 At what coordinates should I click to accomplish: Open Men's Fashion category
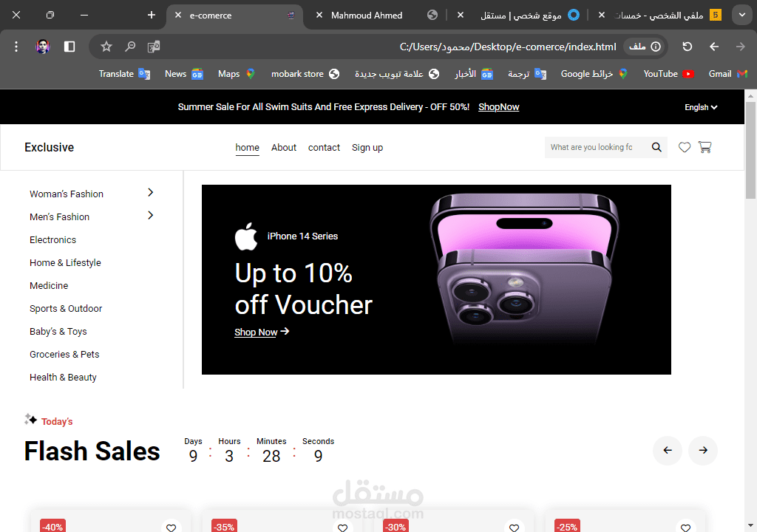[x=59, y=216]
